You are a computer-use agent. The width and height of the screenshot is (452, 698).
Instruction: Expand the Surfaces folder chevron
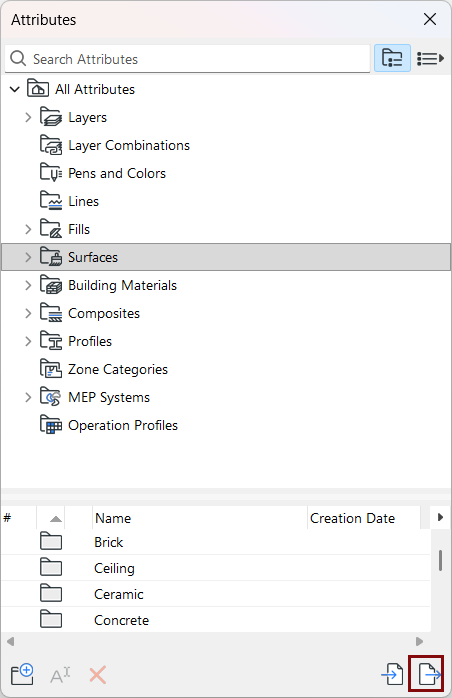(x=28, y=257)
